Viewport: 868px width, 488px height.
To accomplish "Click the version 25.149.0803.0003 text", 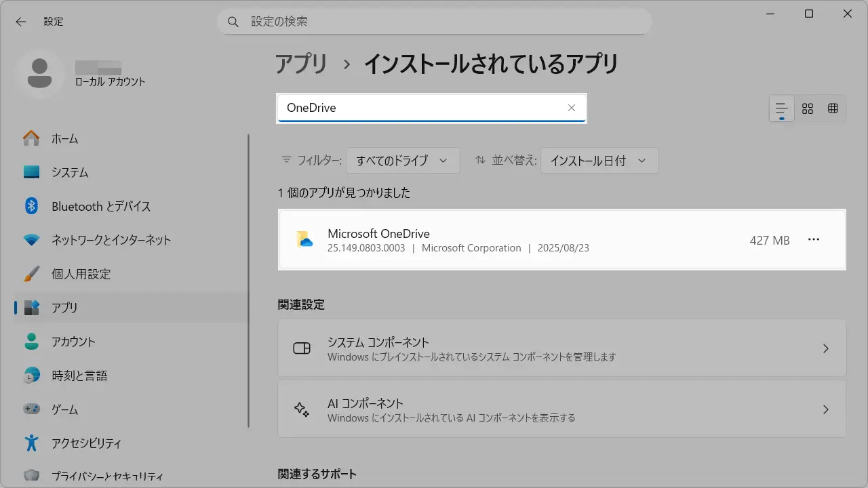I will pyautogui.click(x=366, y=248).
